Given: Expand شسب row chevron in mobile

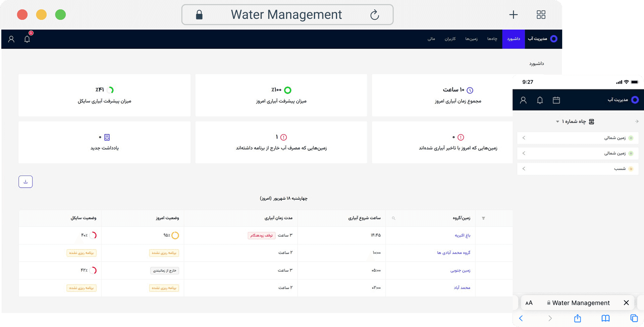Looking at the screenshot, I should point(524,169).
